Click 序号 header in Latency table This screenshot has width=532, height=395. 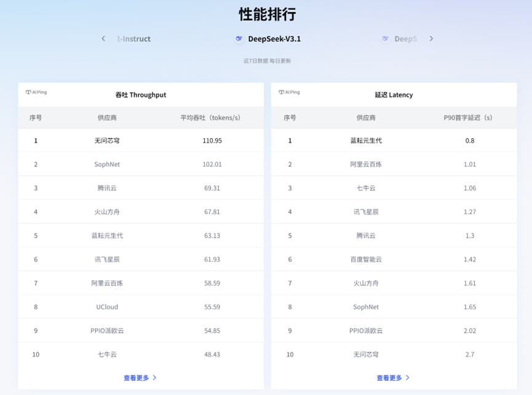290,117
